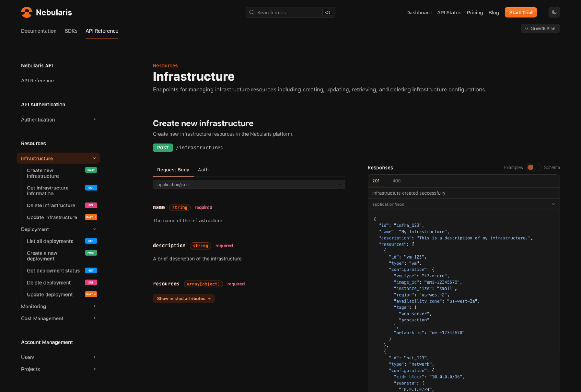Select the API Reference tab
The width and height of the screenshot is (581, 392).
[102, 31]
